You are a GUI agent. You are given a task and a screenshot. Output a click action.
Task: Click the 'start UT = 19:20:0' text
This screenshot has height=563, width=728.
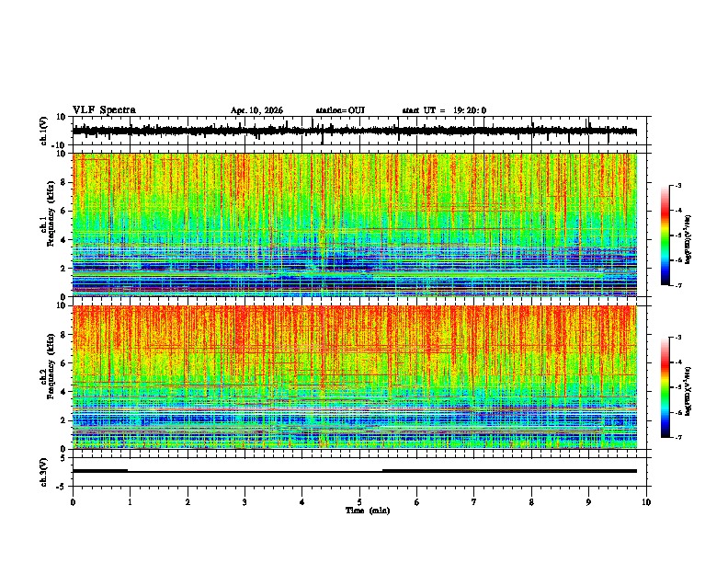click(444, 110)
